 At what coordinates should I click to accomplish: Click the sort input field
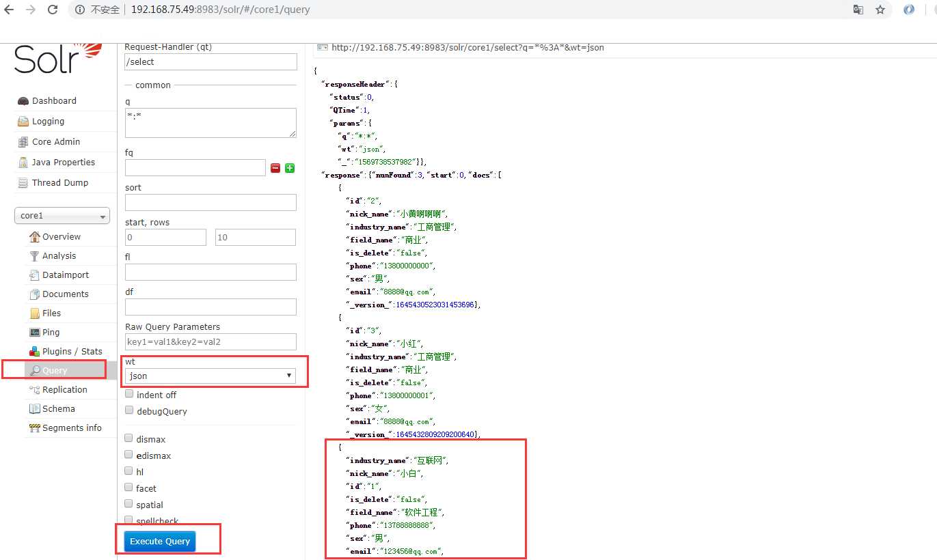pyautogui.click(x=211, y=202)
